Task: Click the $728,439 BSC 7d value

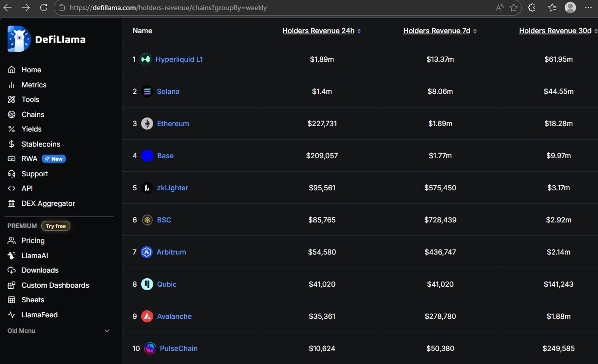Action: 440,220
